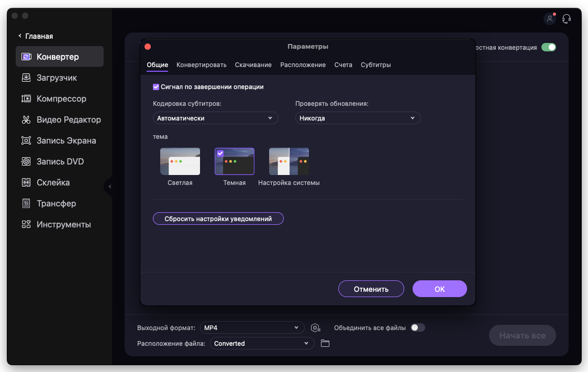Open the Субтитры tab
The image size is (588, 372).
pyautogui.click(x=375, y=65)
